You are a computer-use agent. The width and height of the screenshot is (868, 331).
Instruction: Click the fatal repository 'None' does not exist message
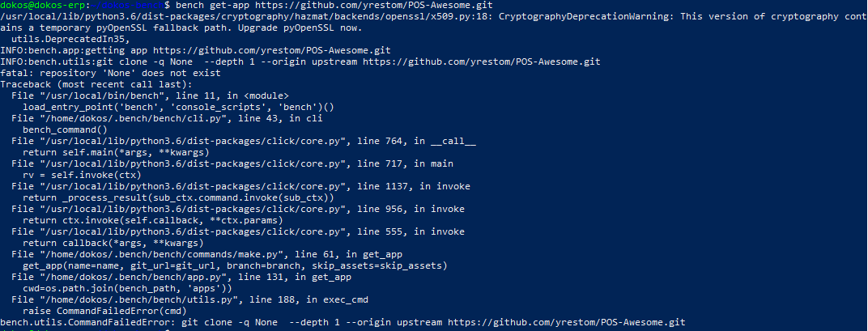coord(110,73)
